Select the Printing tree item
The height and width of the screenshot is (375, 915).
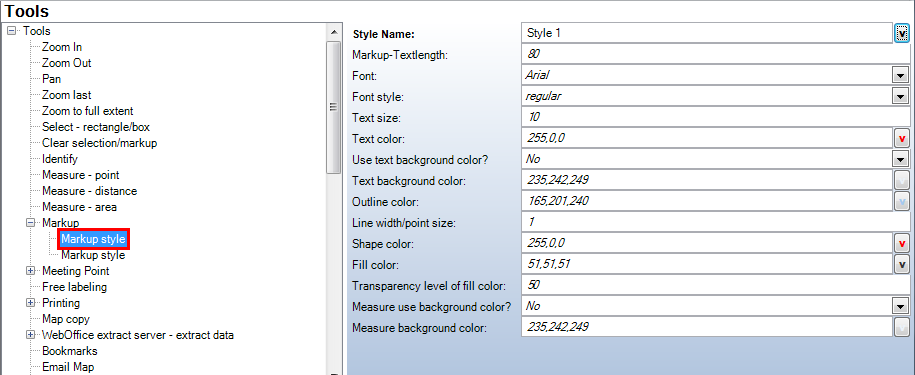tap(61, 303)
